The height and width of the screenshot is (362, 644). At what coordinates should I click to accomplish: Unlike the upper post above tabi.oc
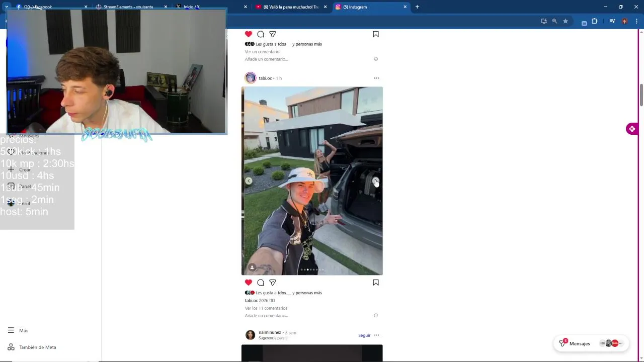249,34
